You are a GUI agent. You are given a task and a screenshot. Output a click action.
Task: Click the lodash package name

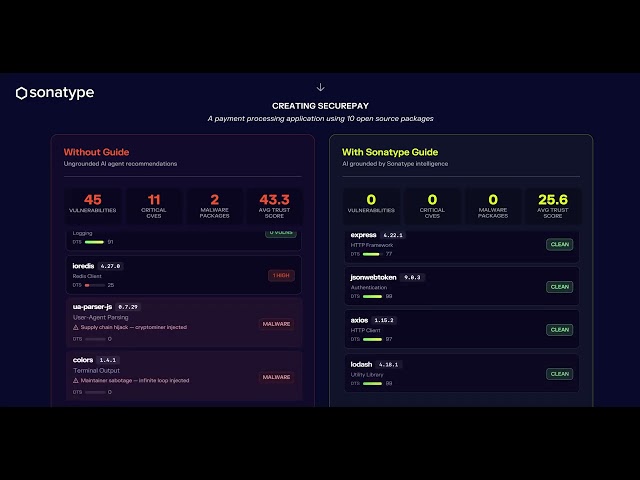click(361, 364)
